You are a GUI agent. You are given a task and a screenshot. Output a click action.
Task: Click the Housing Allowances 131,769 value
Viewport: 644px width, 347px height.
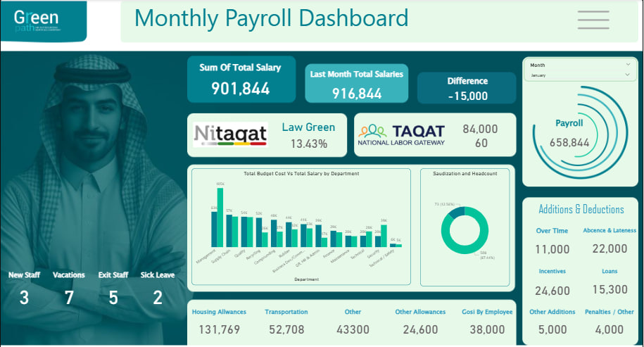220,329
